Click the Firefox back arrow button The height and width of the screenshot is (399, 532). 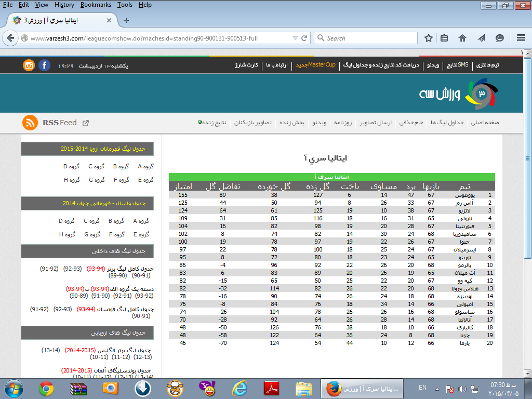click(x=11, y=38)
